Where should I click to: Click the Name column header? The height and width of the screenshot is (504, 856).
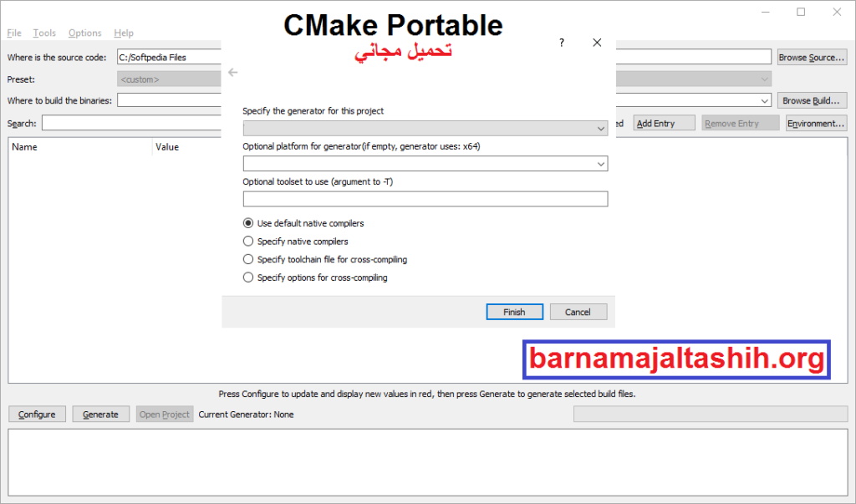(80, 147)
